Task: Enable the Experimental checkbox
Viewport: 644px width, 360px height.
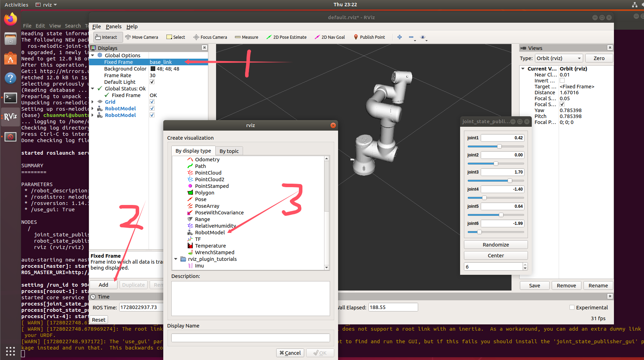Action: (572, 307)
